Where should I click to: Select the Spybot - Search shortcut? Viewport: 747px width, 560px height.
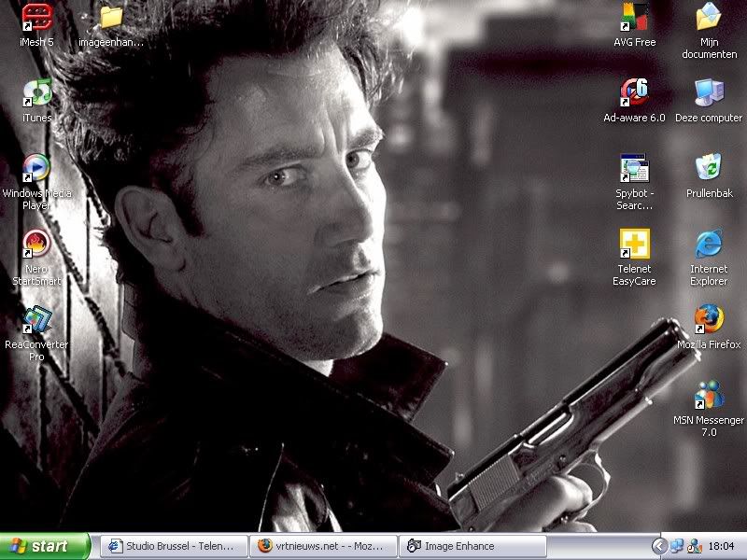click(x=634, y=168)
